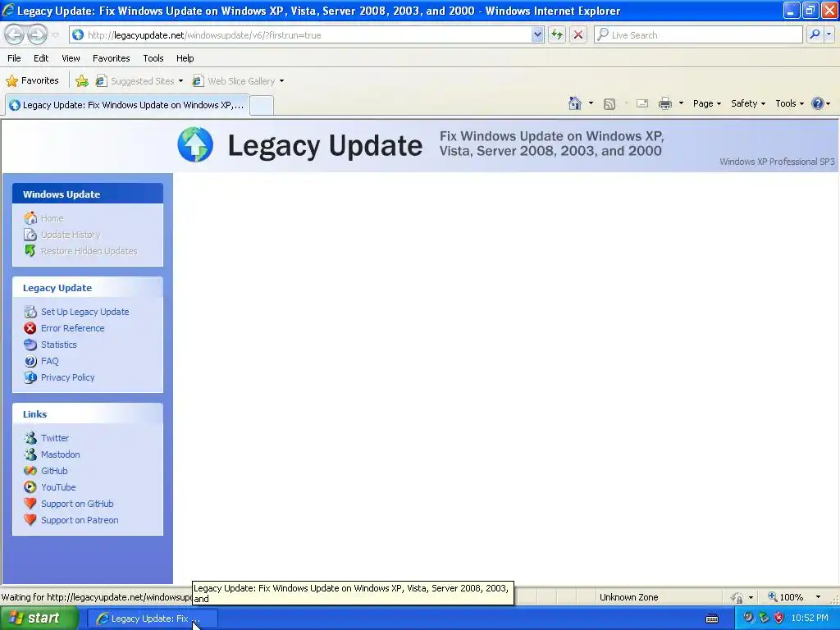
Task: Open the Mastodon link
Action: click(x=60, y=454)
